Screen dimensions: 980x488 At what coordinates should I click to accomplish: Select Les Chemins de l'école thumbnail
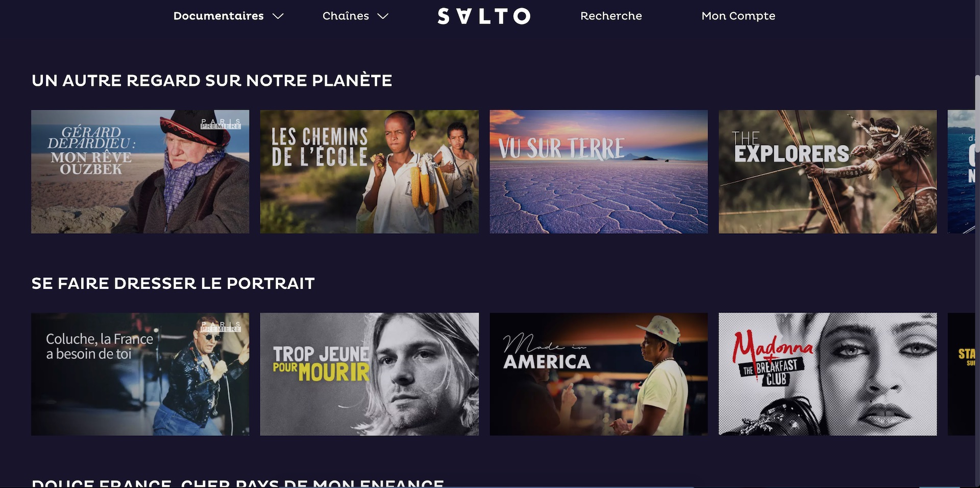tap(370, 172)
